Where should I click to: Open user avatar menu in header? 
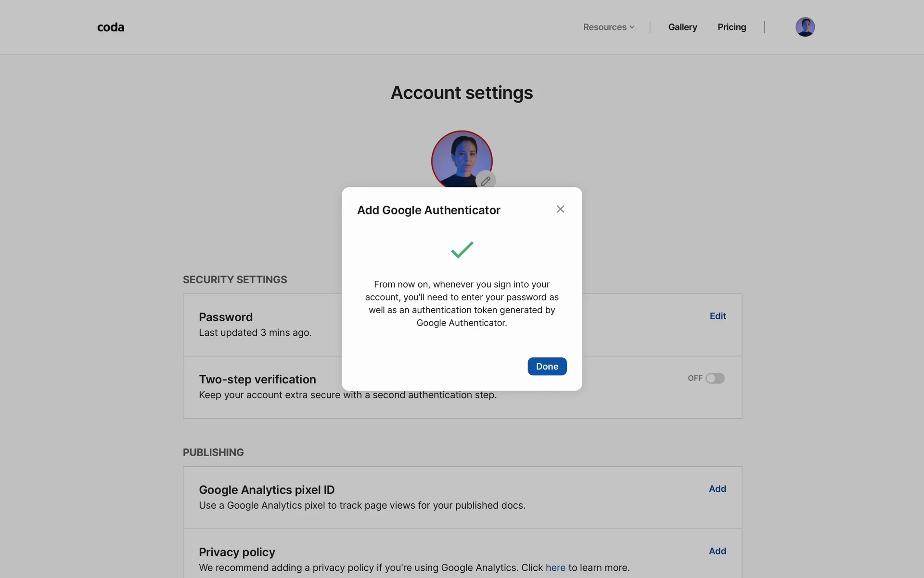(x=805, y=27)
